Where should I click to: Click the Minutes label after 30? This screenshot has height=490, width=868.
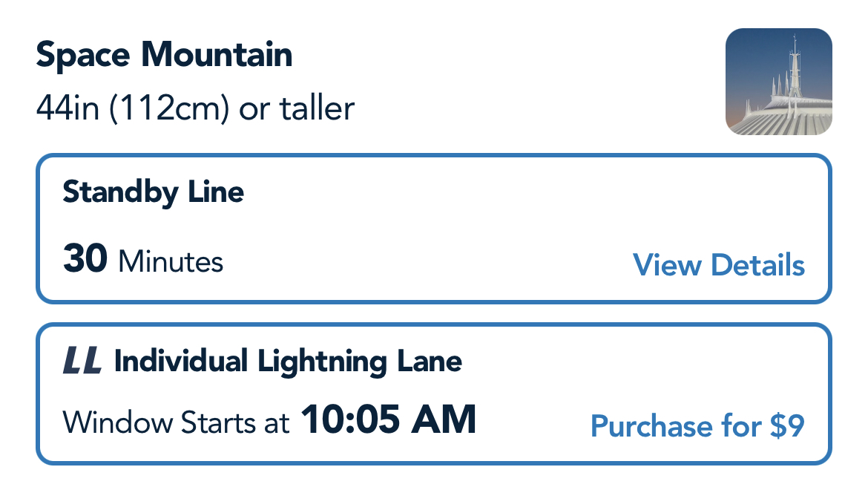tap(171, 262)
